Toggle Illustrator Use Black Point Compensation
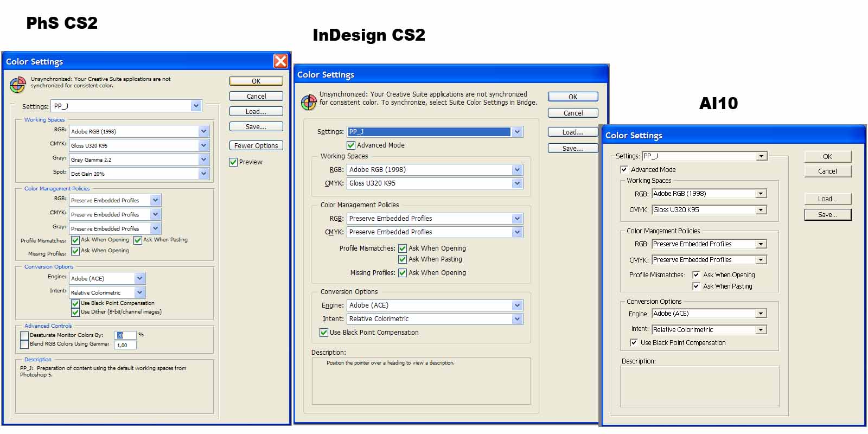This screenshot has height=434, width=868. pyautogui.click(x=634, y=343)
